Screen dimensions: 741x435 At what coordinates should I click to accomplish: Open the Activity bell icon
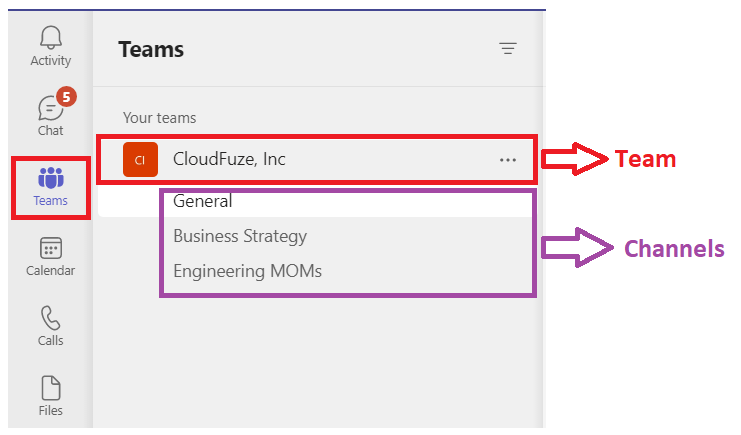[x=51, y=38]
